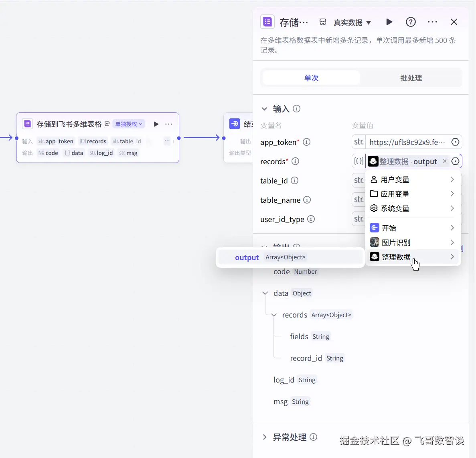Show info for the 输入 section

(297, 108)
